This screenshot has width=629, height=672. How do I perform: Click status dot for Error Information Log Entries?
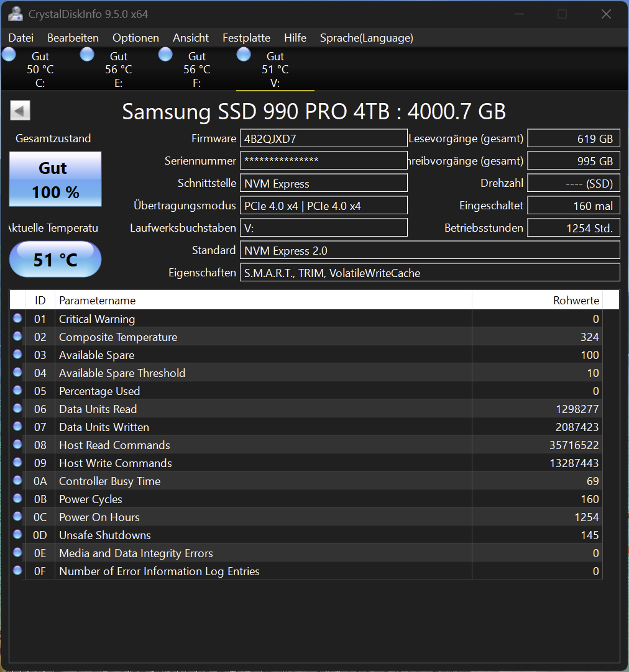coord(17,570)
